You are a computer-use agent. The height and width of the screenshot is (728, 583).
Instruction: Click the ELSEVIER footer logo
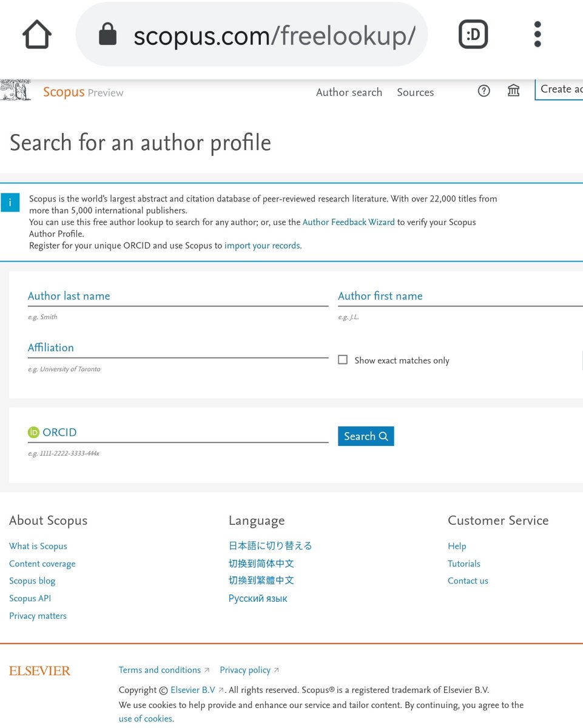coord(40,670)
